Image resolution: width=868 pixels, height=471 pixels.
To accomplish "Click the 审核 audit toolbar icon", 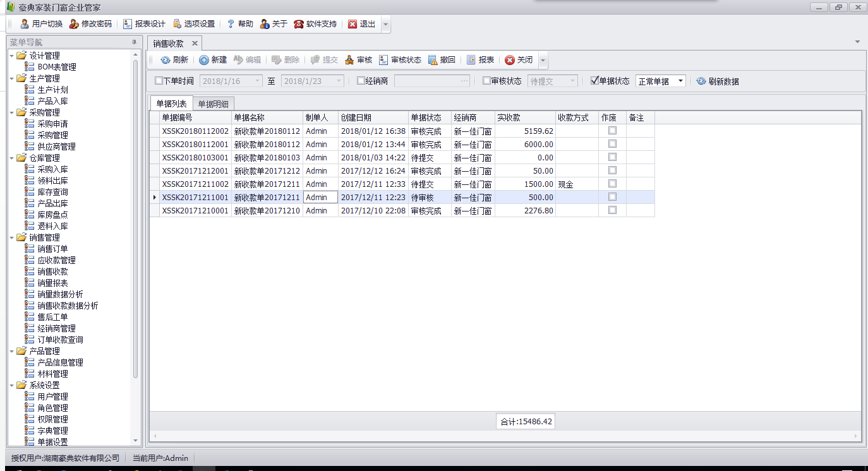I will (349, 60).
